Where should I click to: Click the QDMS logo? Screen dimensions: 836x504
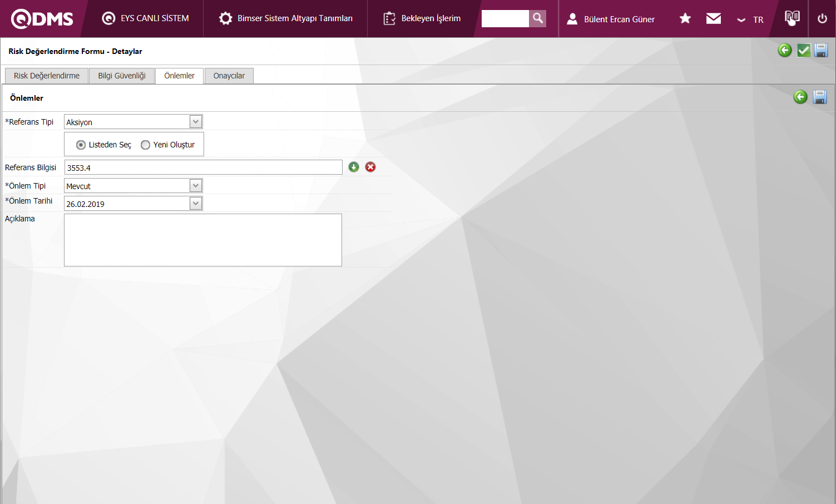tap(42, 19)
